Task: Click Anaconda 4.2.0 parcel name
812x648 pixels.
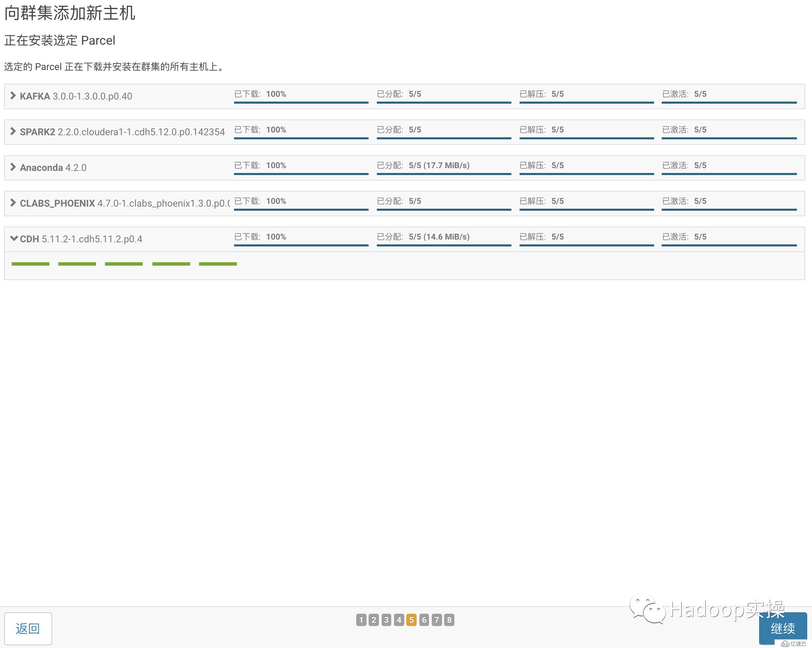Action: click(x=53, y=167)
